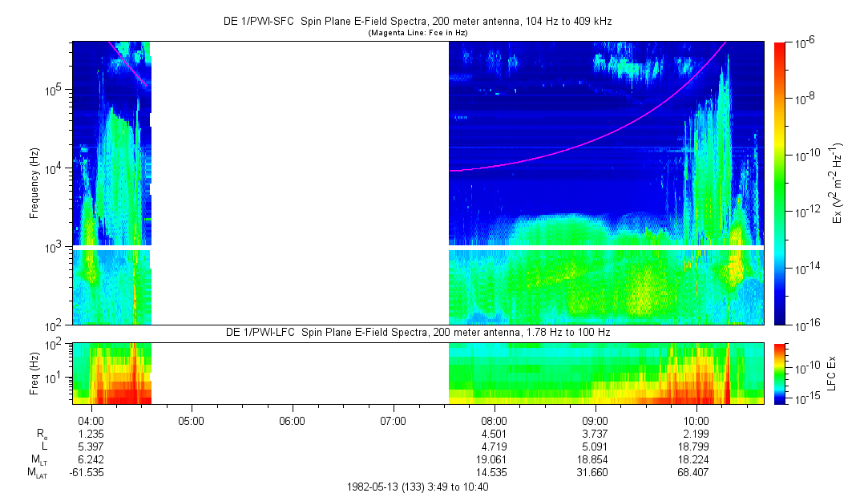Click the 06:00 time tick label
Screen dimensions: 868x497
pos(293,420)
